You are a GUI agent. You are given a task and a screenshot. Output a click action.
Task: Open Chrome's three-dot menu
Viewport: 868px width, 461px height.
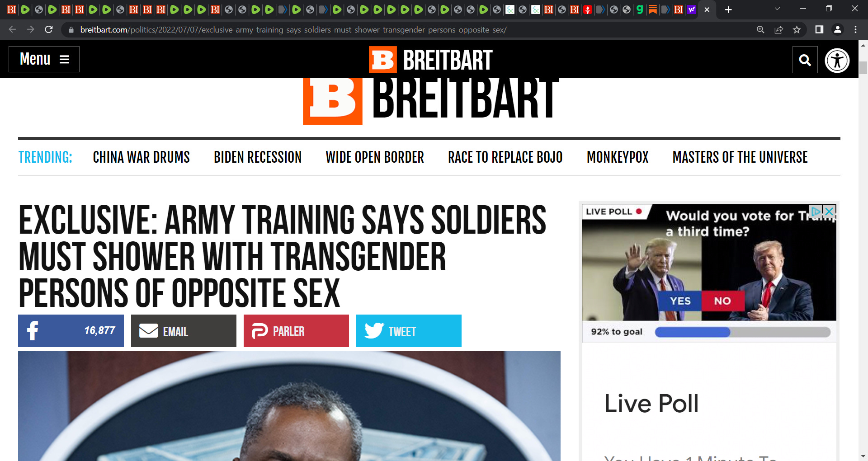[855, 30]
